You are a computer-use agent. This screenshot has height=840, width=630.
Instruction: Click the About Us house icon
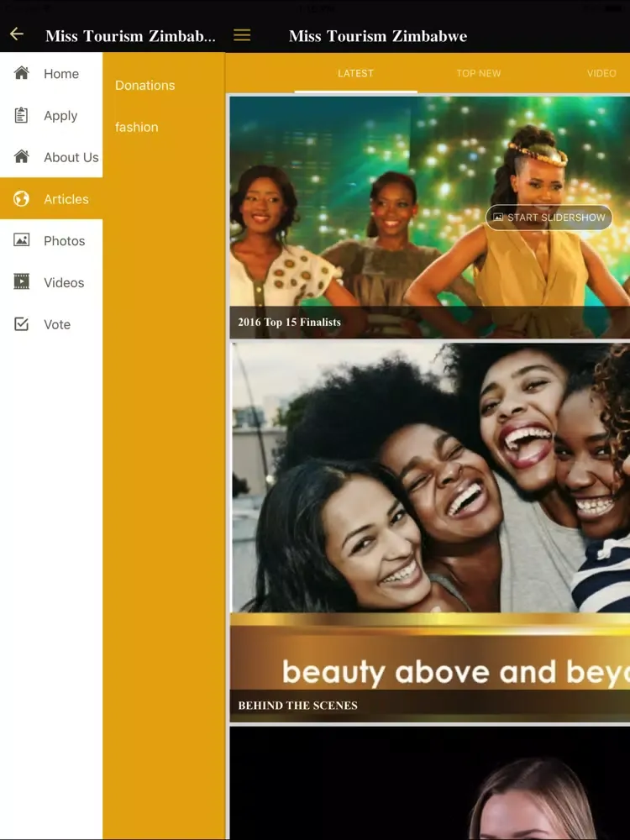point(22,156)
